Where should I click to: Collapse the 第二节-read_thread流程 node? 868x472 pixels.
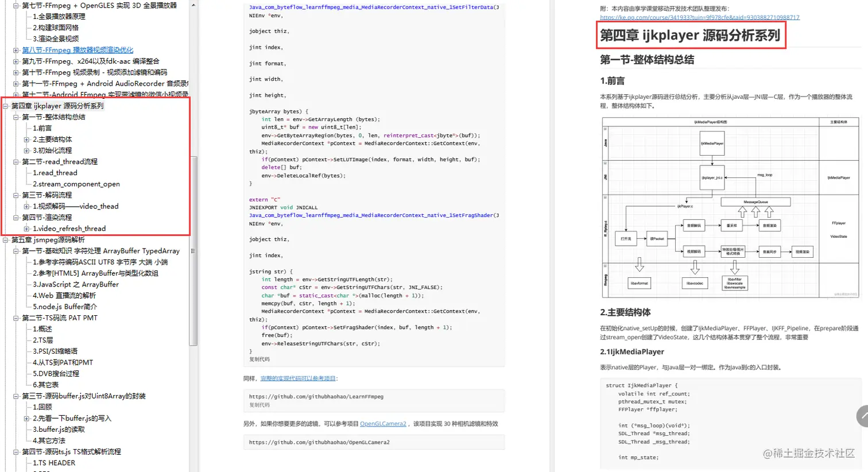click(x=16, y=162)
